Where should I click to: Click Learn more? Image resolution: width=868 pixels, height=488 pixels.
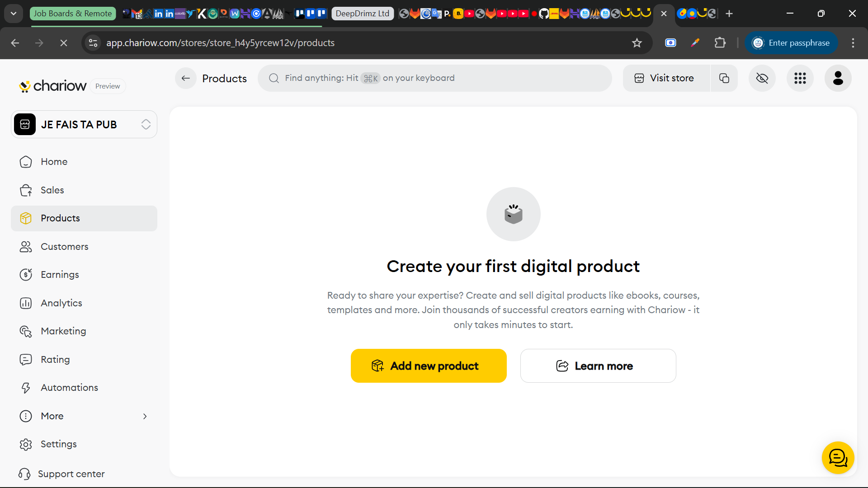(x=598, y=366)
